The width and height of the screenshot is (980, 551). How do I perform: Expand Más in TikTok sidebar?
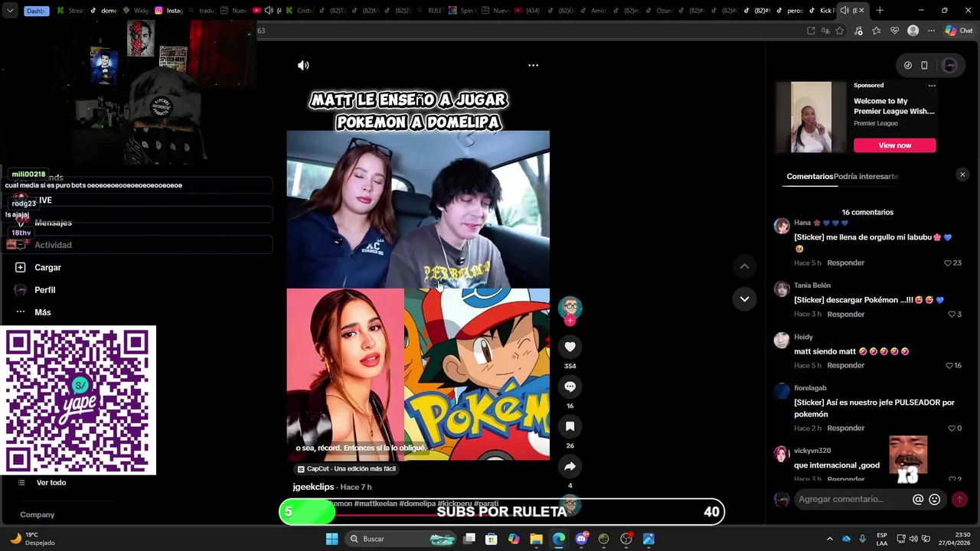tap(42, 312)
